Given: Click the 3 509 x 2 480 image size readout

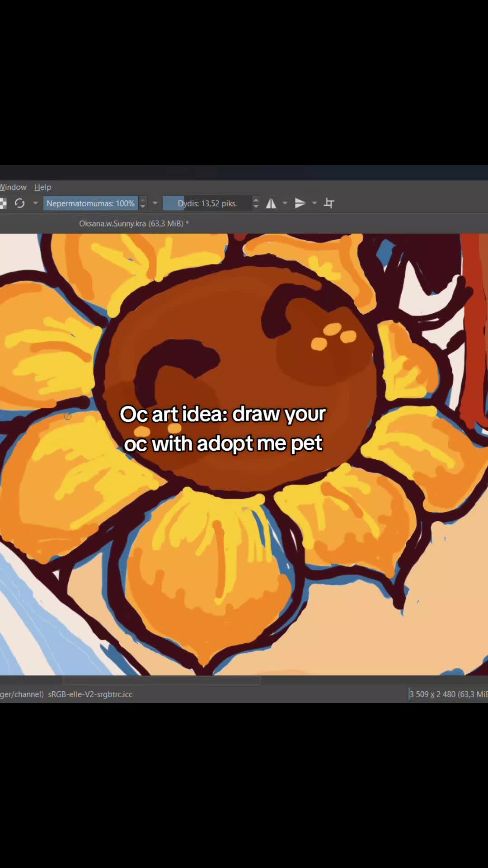Looking at the screenshot, I should click(x=448, y=694).
